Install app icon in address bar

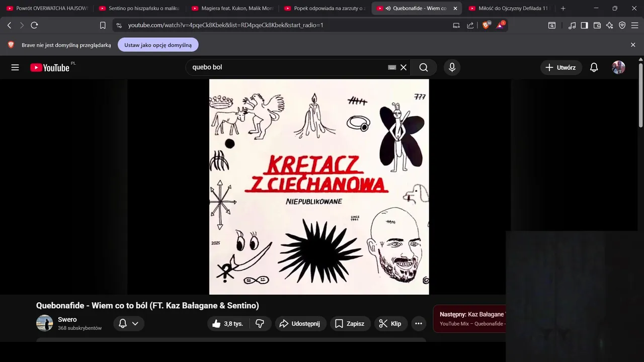tap(456, 25)
